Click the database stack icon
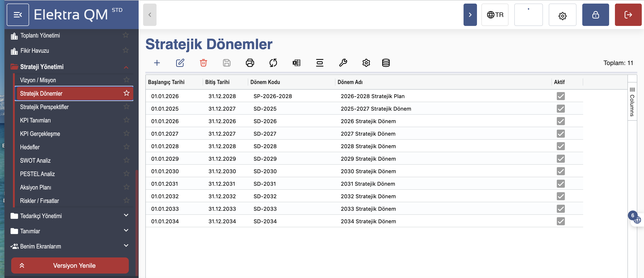The width and height of the screenshot is (644, 278). coord(386,63)
